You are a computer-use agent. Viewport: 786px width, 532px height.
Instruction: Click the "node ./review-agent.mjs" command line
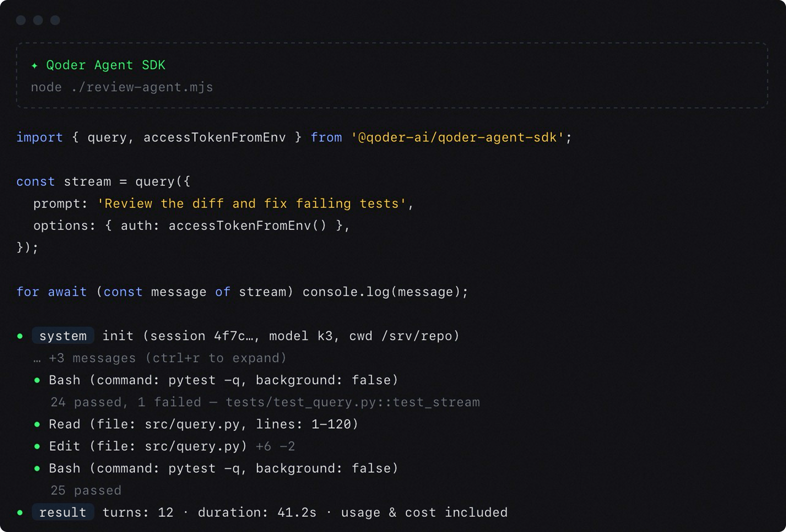[122, 87]
